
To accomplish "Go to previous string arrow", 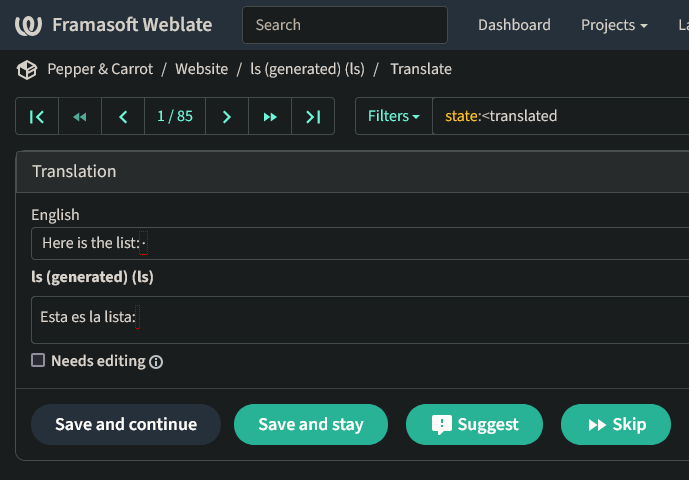I will [123, 116].
